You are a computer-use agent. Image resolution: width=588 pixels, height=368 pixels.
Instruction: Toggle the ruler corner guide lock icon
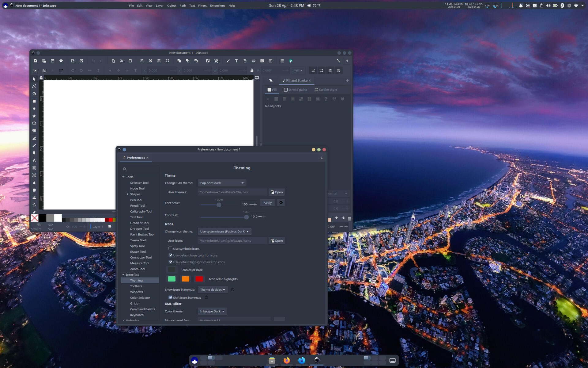pos(41,78)
